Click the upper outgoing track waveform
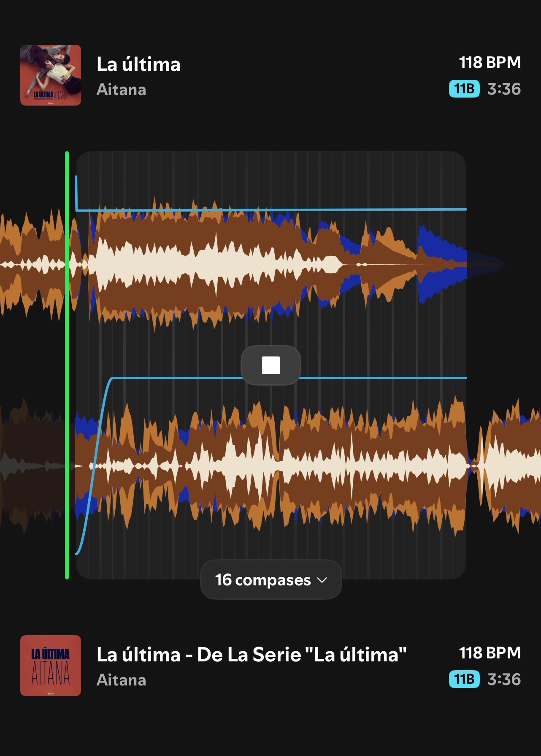This screenshot has width=541, height=756. (253, 264)
